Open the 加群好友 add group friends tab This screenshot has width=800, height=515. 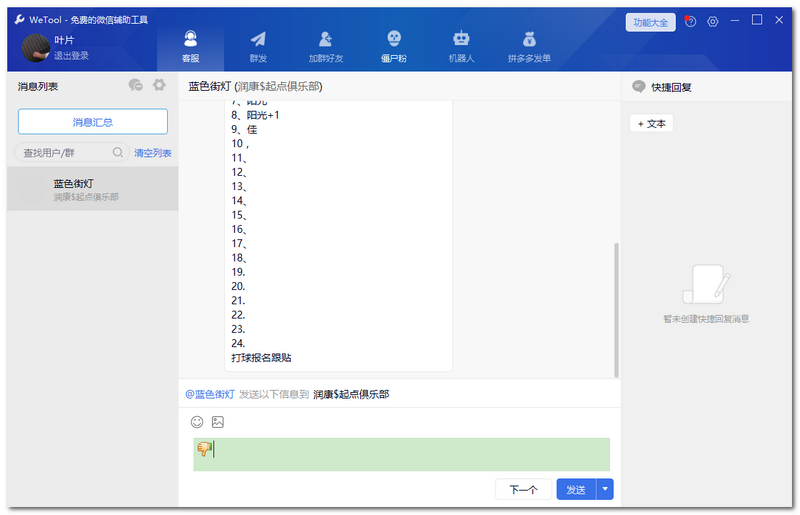pyautogui.click(x=326, y=46)
